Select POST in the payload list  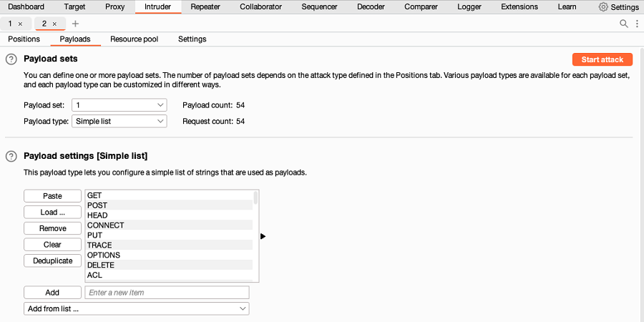(x=169, y=205)
